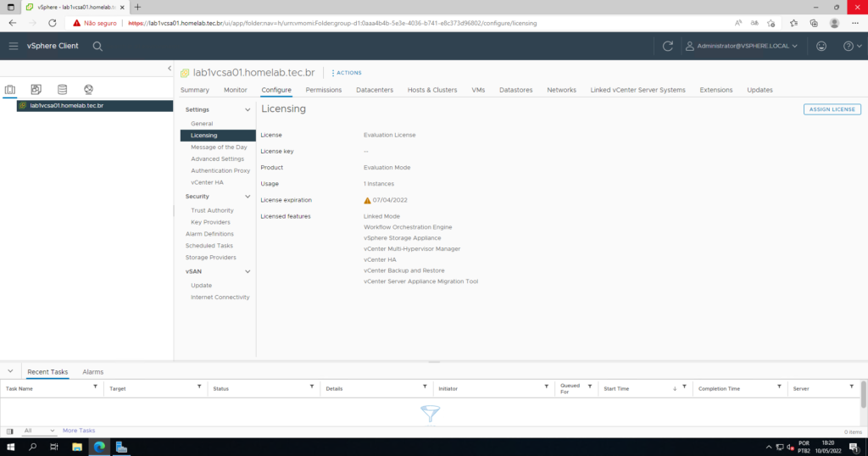Open a new browser tab
Image resolution: width=868 pixels, height=456 pixels.
[137, 7]
